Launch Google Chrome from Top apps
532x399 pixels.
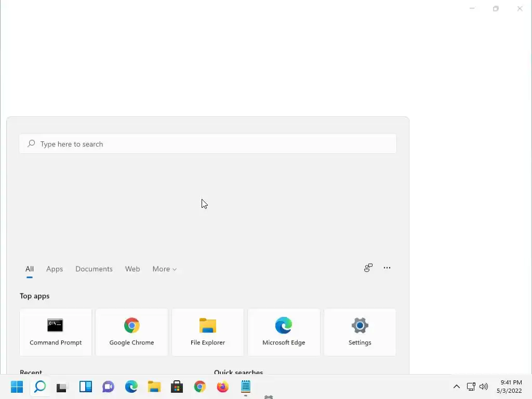click(x=131, y=332)
